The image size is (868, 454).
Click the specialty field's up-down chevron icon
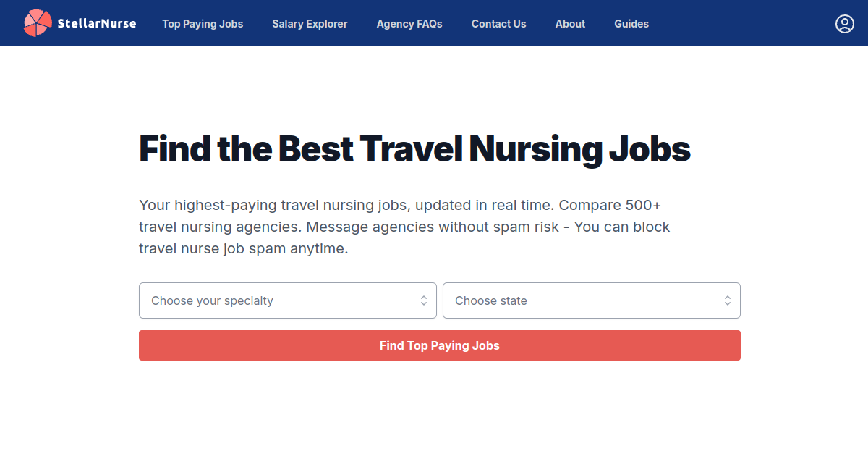point(424,300)
